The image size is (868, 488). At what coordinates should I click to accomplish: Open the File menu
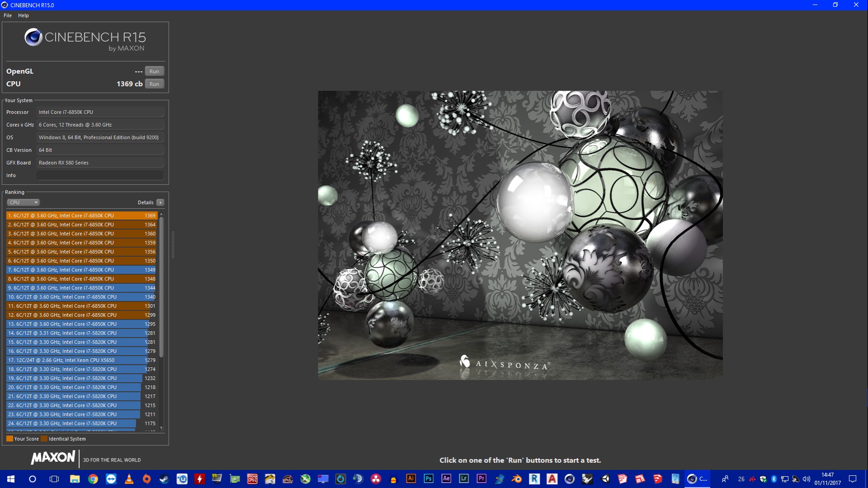pyautogui.click(x=8, y=15)
